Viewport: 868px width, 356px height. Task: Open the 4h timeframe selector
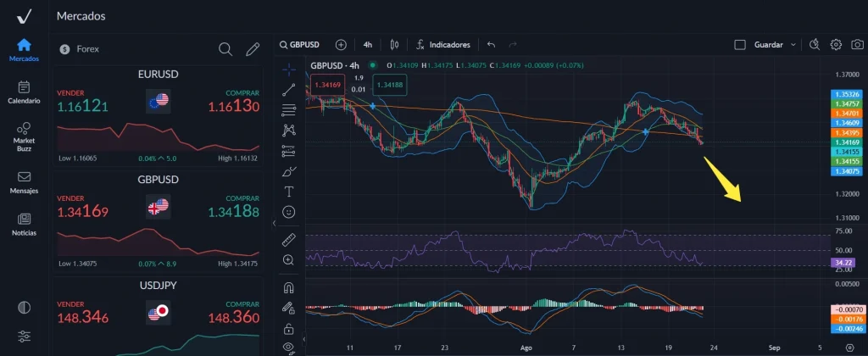click(368, 45)
